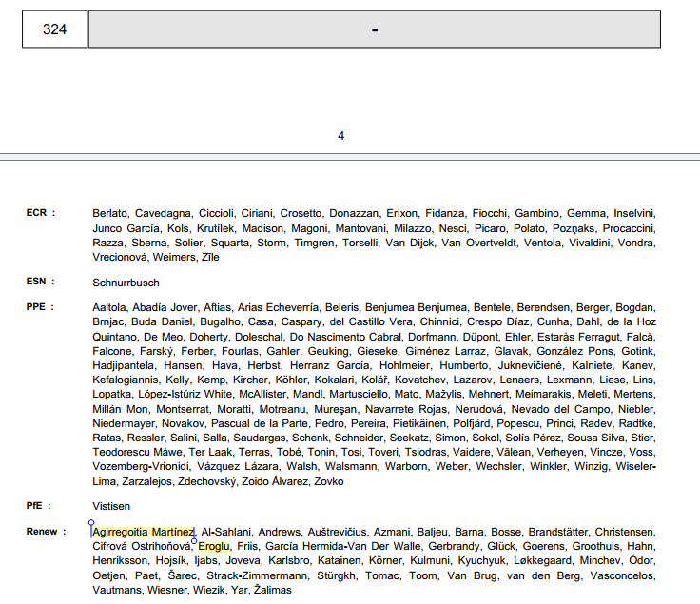Click the name Nevado del Campo
700x604 pixels.
560,409
